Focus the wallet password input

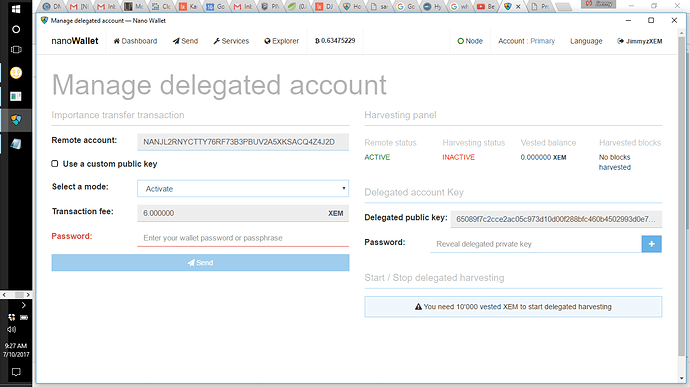(x=243, y=238)
